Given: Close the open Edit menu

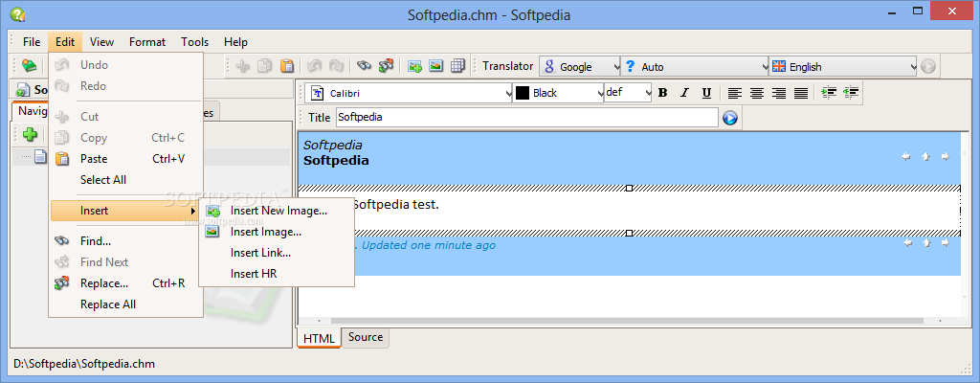Looking at the screenshot, I should tap(65, 42).
